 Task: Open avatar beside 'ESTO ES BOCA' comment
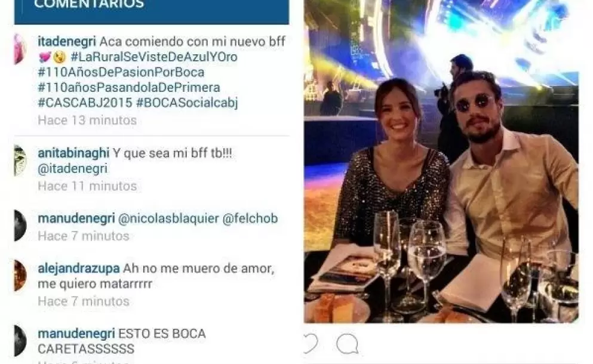[x=20, y=341]
